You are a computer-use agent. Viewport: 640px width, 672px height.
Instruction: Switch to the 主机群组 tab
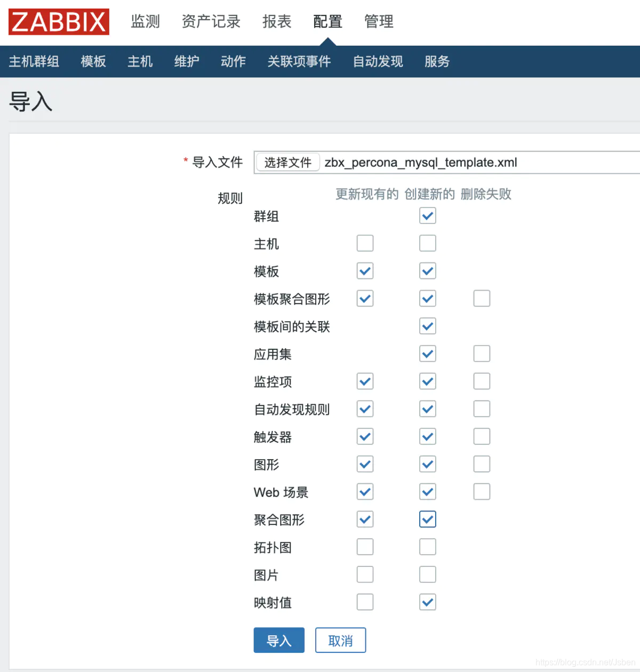pos(34,61)
